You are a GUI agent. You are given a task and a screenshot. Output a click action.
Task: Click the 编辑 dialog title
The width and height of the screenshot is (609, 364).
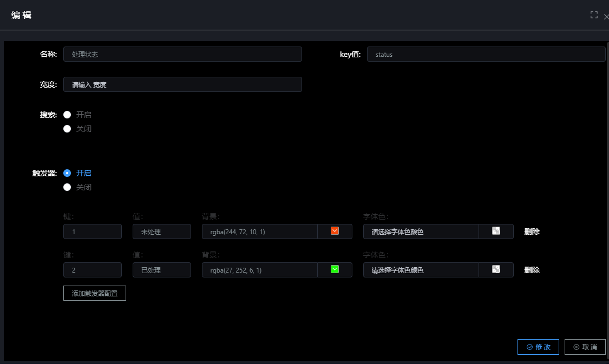[x=22, y=15]
